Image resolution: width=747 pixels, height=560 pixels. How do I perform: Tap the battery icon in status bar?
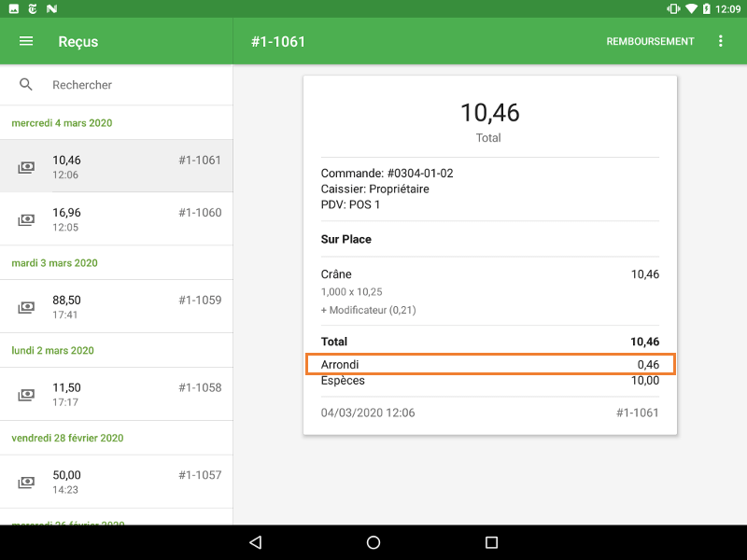pyautogui.click(x=707, y=8)
